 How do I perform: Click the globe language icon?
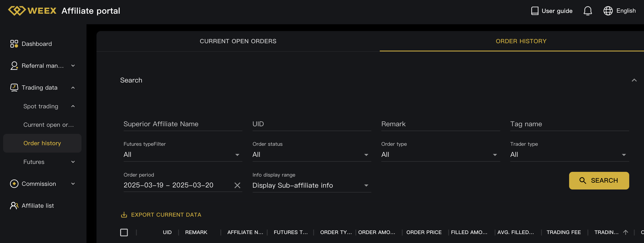(x=608, y=11)
